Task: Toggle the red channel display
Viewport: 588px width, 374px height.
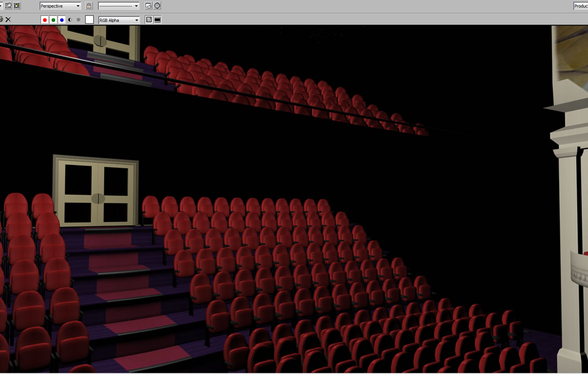Action: click(45, 20)
